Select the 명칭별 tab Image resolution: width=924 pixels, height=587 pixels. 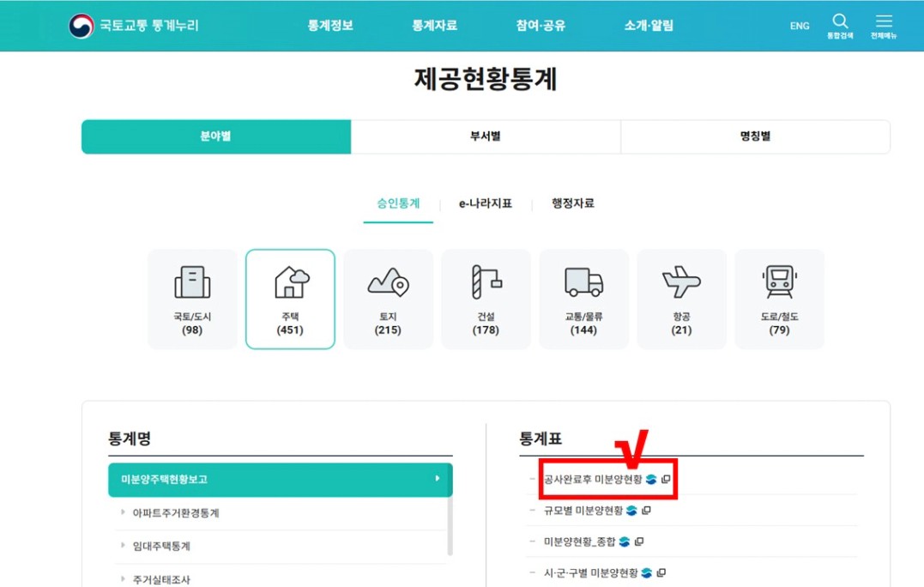click(755, 136)
